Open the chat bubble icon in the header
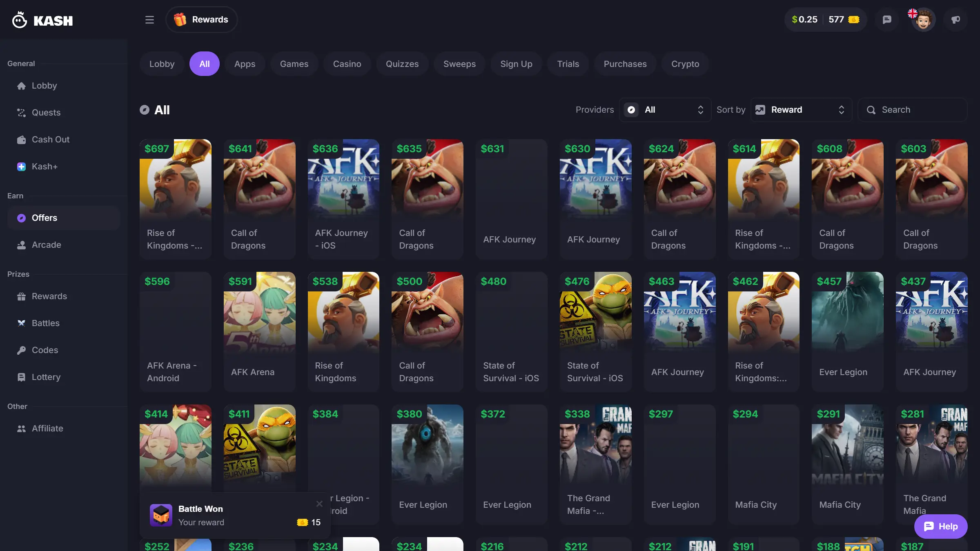Image resolution: width=980 pixels, height=551 pixels. (887, 20)
